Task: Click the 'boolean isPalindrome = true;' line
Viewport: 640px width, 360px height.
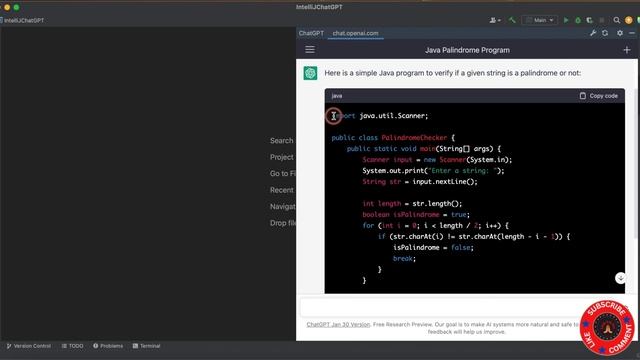Action: 416,214
